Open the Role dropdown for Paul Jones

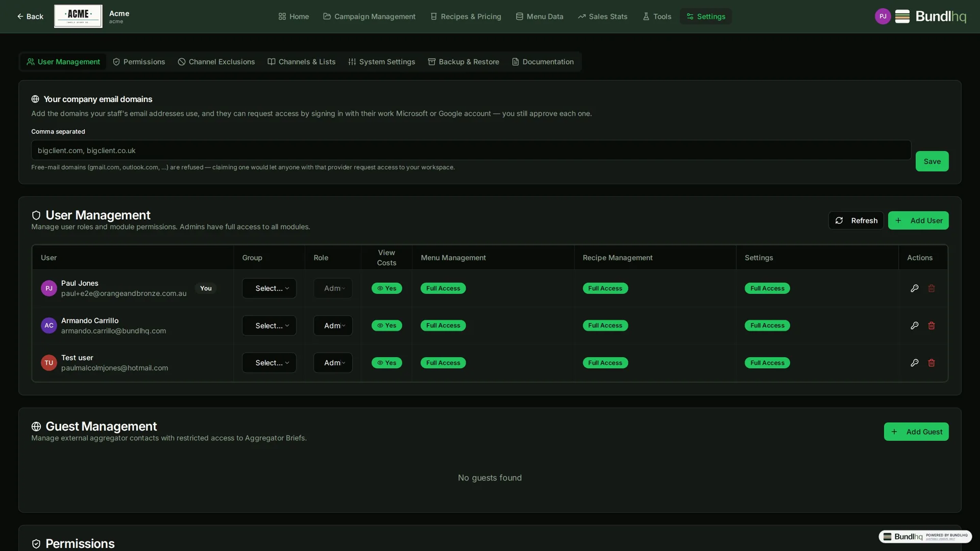pos(333,288)
